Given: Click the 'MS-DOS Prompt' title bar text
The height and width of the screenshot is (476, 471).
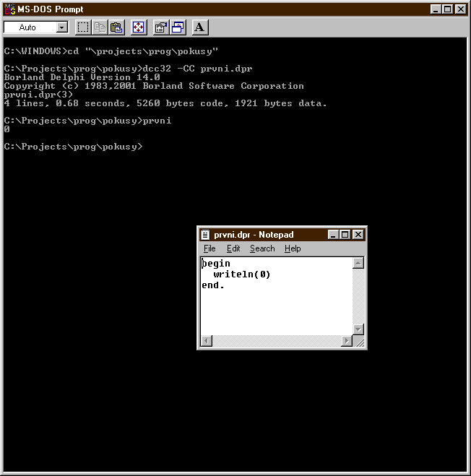Looking at the screenshot, I should click(51, 9).
